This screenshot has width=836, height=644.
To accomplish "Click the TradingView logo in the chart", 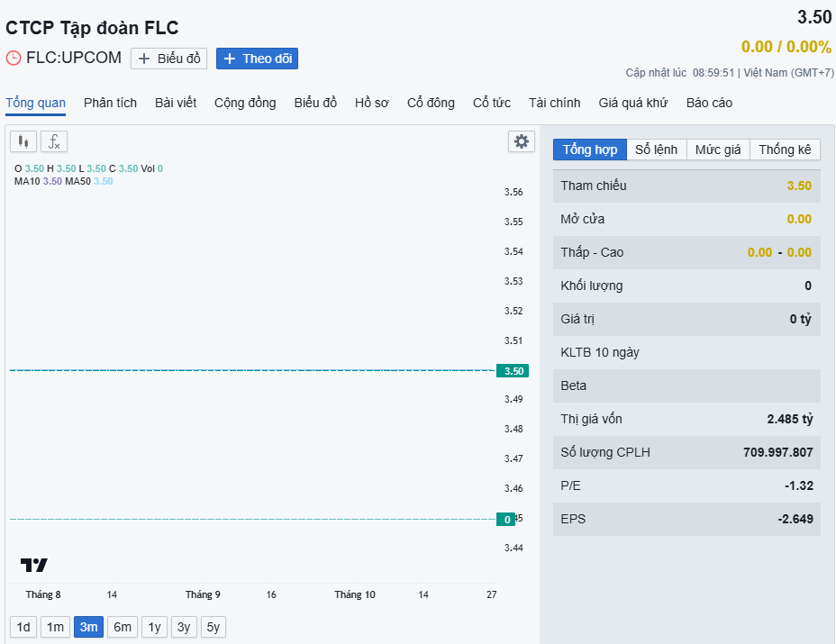I will pyautogui.click(x=34, y=565).
